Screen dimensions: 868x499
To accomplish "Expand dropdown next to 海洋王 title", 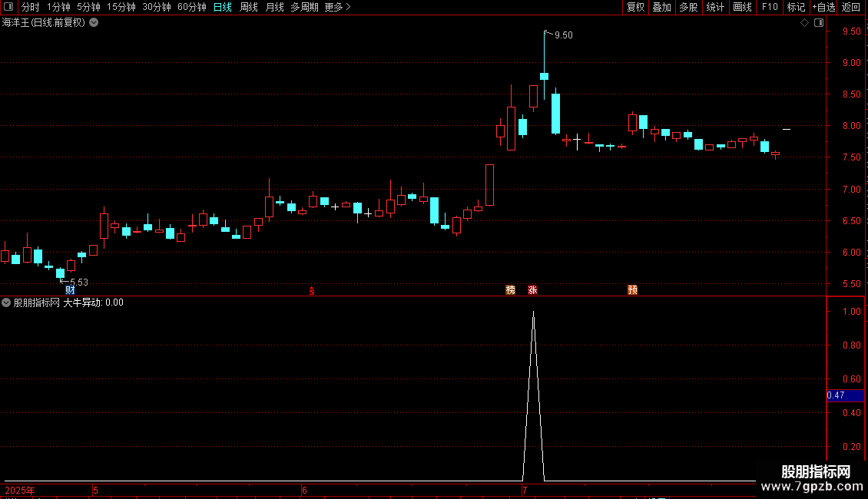I will tap(94, 23).
